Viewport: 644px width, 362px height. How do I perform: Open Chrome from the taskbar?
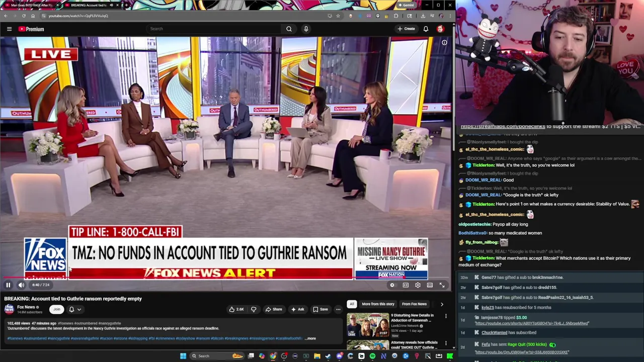273,356
